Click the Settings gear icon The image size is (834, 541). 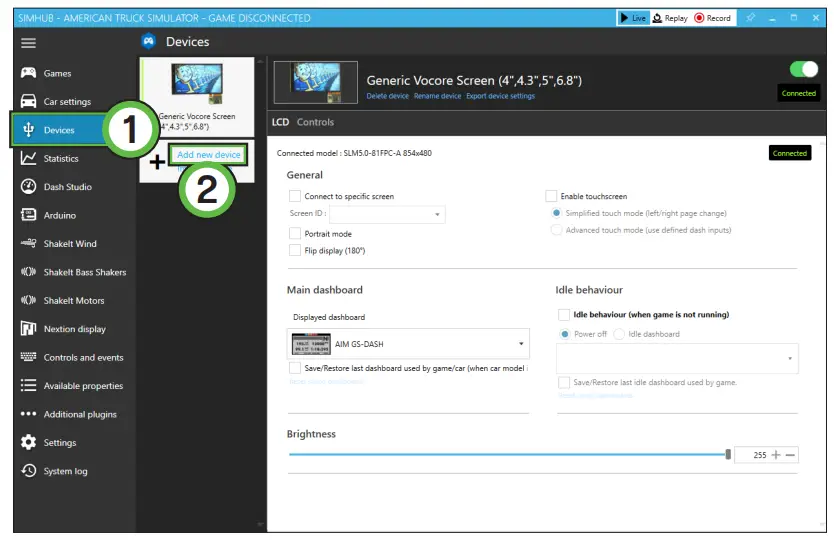click(x=28, y=442)
